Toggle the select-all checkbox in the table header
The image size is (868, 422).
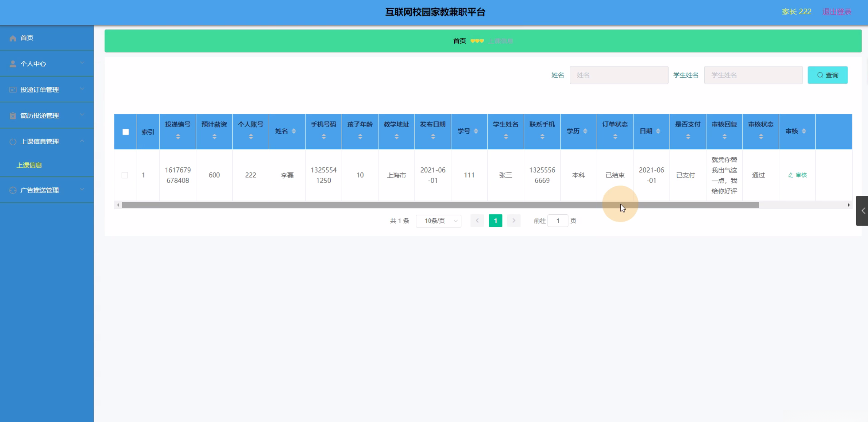126,132
